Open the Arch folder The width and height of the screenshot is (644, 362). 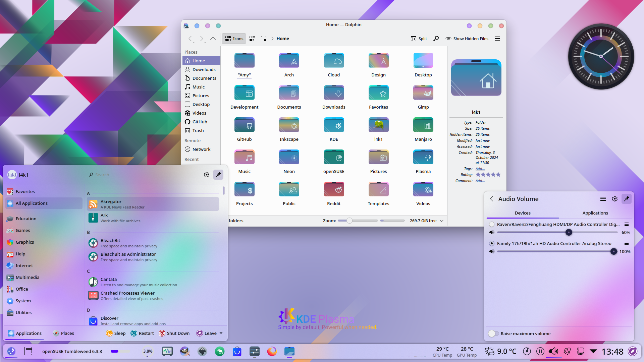pyautogui.click(x=289, y=65)
